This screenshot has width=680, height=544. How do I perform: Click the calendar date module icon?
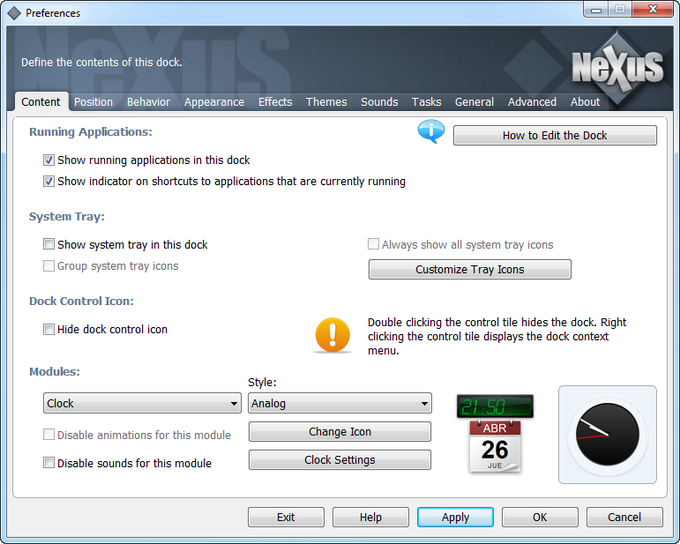pos(495,446)
